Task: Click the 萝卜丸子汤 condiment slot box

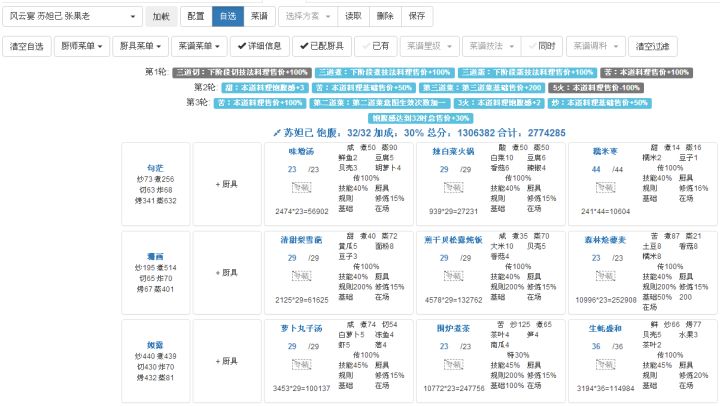Action: pyautogui.click(x=302, y=365)
